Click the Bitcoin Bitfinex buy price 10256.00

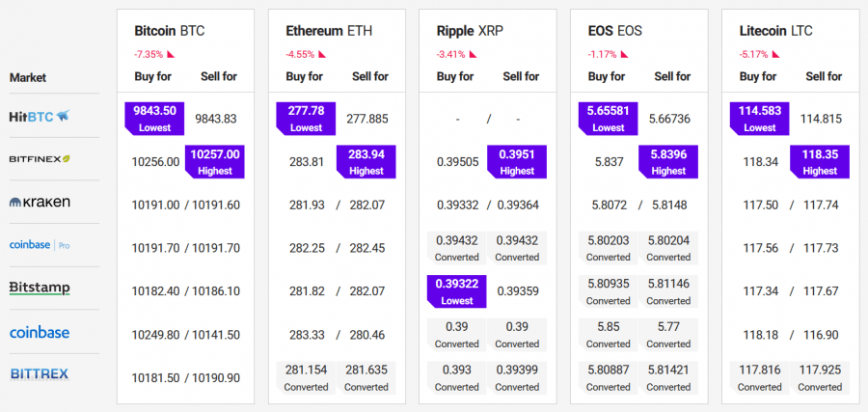coord(155,162)
